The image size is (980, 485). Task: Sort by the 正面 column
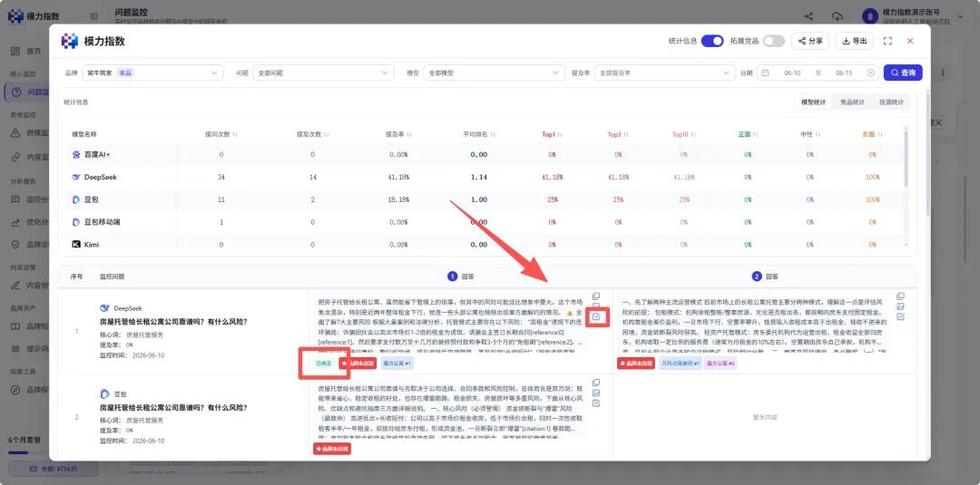tap(756, 134)
